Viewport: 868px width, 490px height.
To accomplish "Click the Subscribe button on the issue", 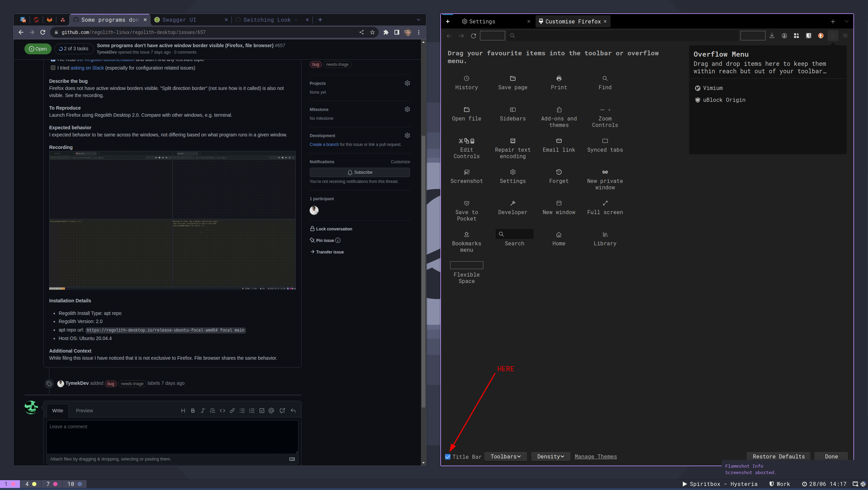I will (x=360, y=172).
